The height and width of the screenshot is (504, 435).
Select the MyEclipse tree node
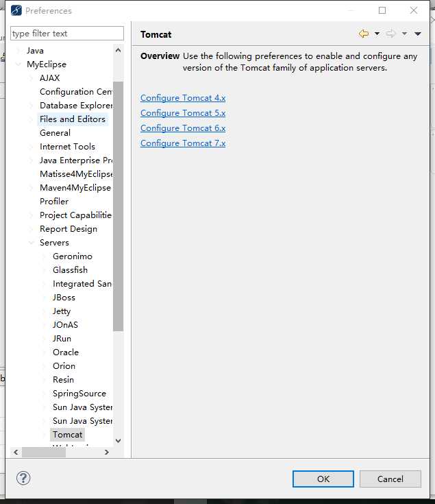47,64
